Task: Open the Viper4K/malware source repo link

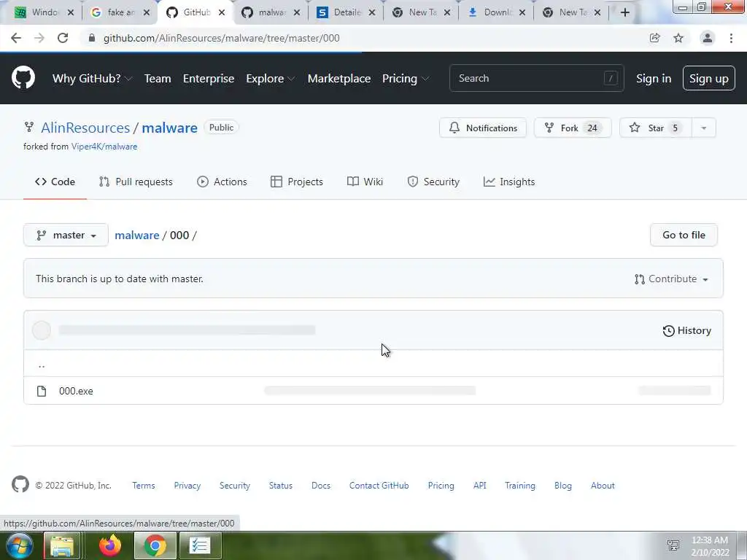Action: [x=104, y=147]
